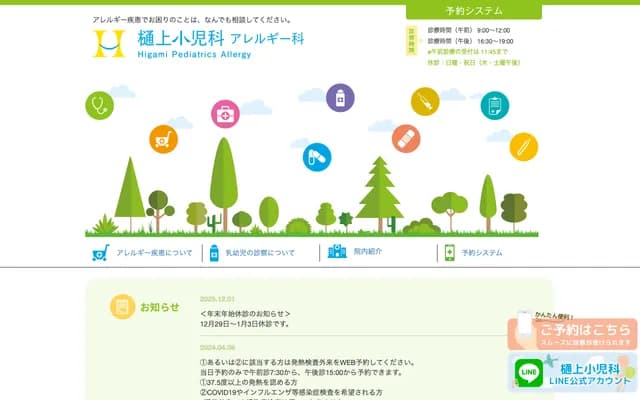
Task: Click the blue pill capsules icon
Action: 317,157
